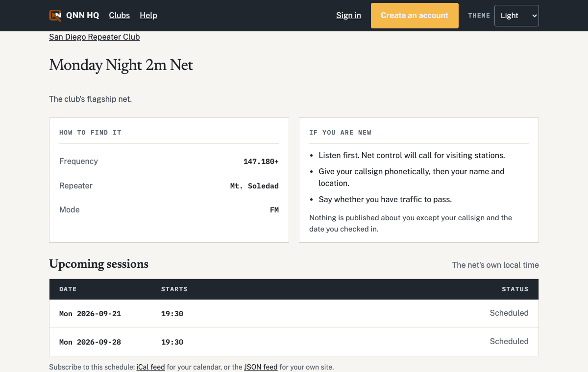Open the Help page
588x372 pixels.
[x=148, y=16]
